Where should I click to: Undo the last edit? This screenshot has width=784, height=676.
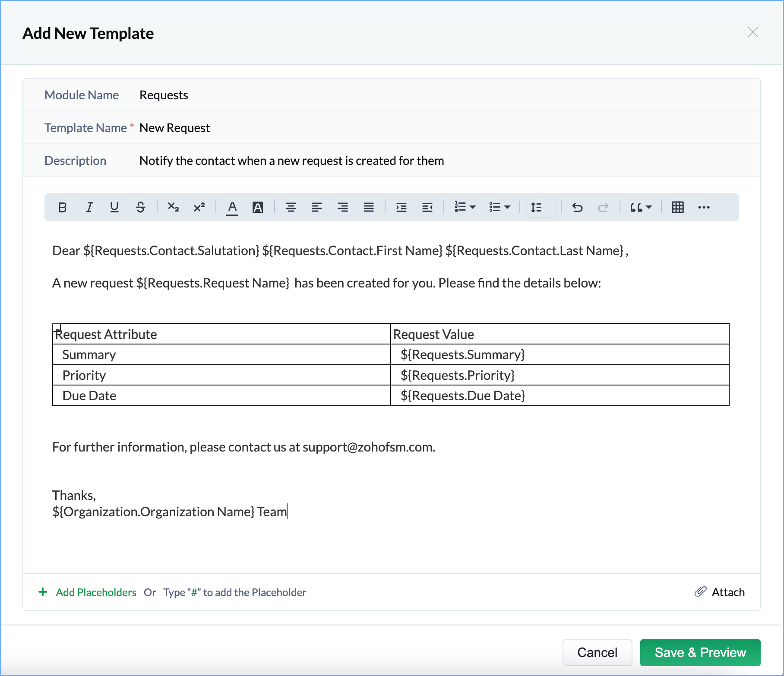tap(577, 208)
